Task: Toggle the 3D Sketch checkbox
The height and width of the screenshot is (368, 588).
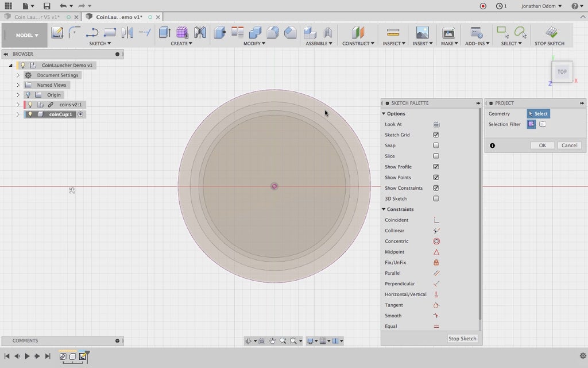Action: pyautogui.click(x=436, y=199)
